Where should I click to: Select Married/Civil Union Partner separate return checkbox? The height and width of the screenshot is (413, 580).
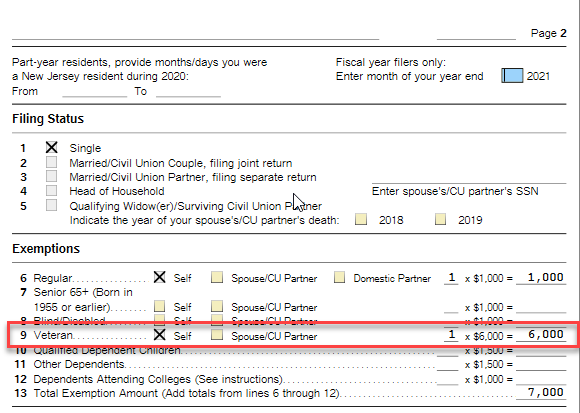[51, 176]
